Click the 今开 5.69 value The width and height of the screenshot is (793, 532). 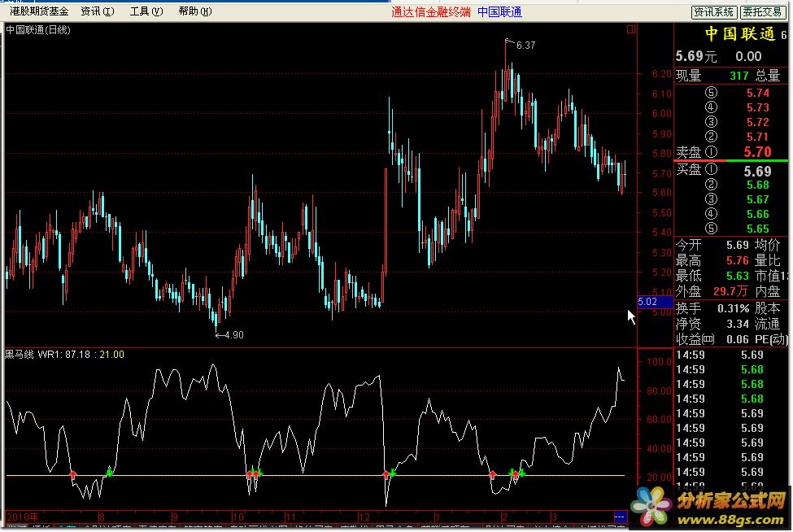(x=738, y=246)
